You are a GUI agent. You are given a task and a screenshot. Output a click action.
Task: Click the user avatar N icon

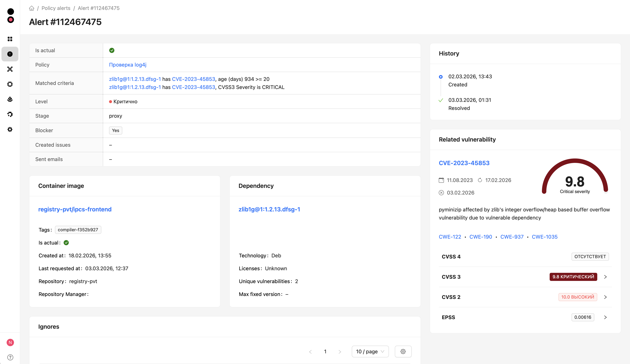coord(10,342)
